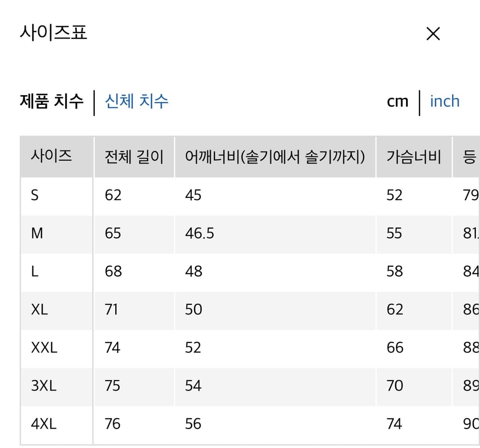Click the 어깨너비 column header

tap(275, 156)
